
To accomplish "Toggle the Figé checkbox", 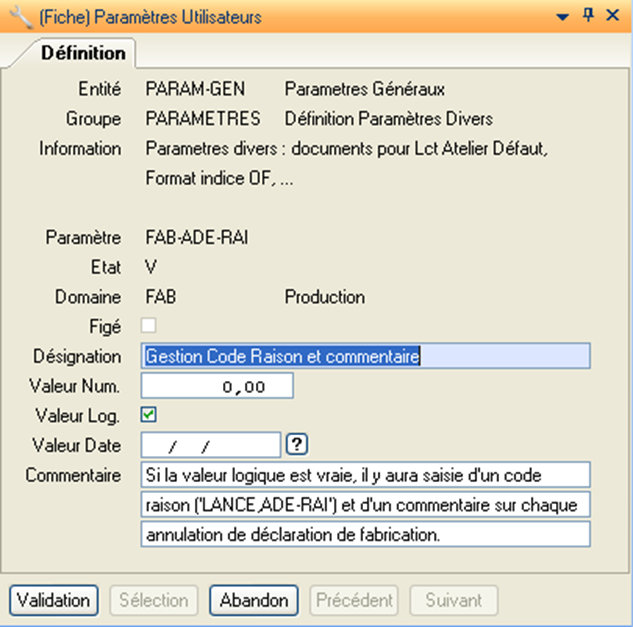I will point(149,325).
